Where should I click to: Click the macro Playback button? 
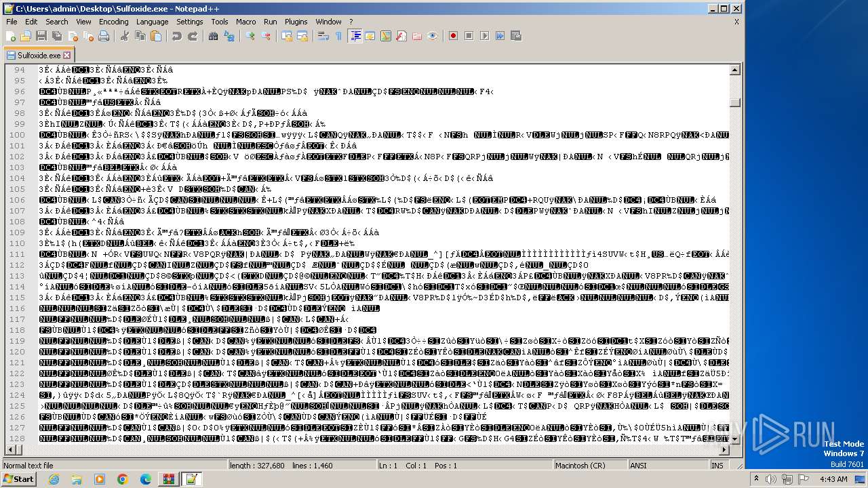point(485,36)
